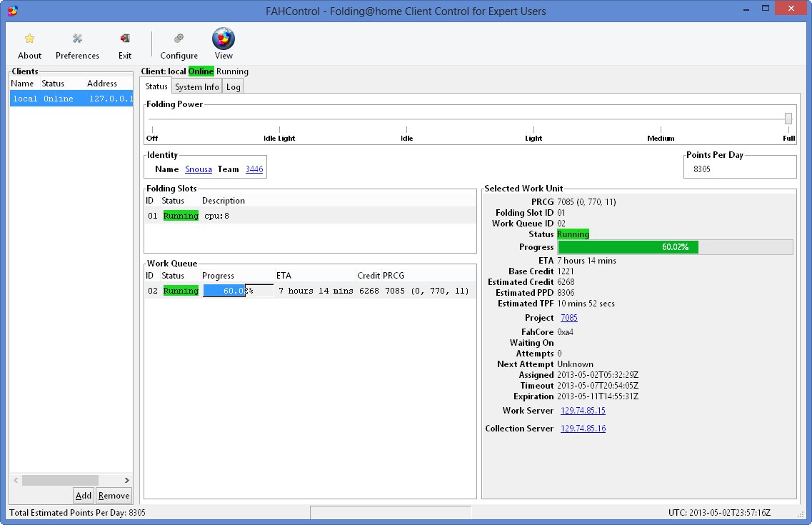This screenshot has width=812, height=525.
Task: Click the 7 hours 14 mins queue ETA
Action: coord(316,291)
